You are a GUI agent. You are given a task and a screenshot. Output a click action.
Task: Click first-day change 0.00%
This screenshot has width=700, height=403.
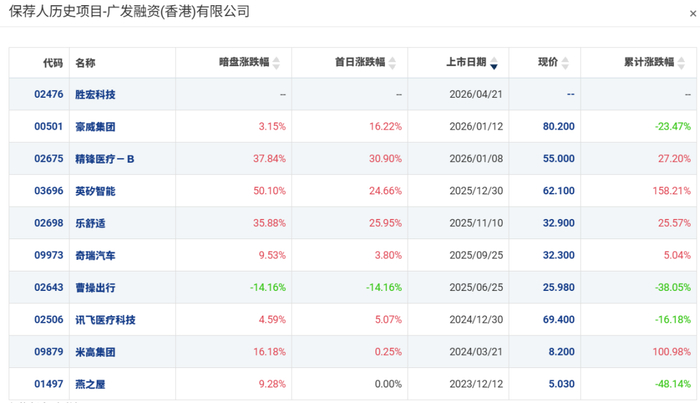click(388, 383)
